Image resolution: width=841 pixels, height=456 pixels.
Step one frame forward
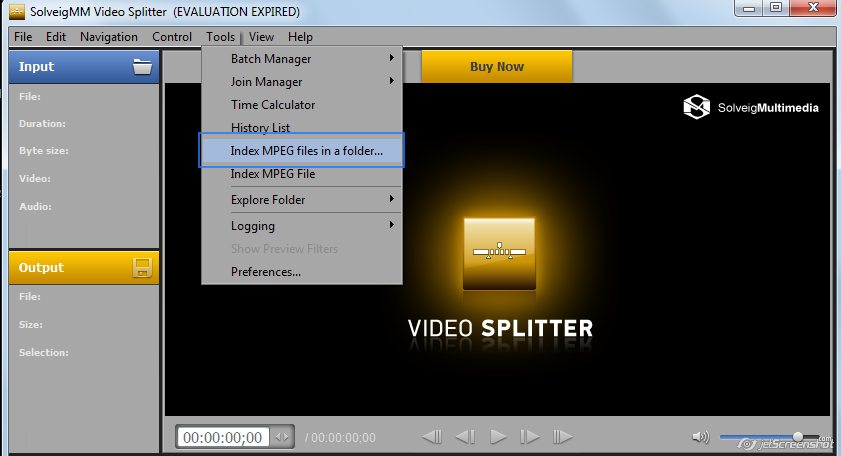click(530, 437)
